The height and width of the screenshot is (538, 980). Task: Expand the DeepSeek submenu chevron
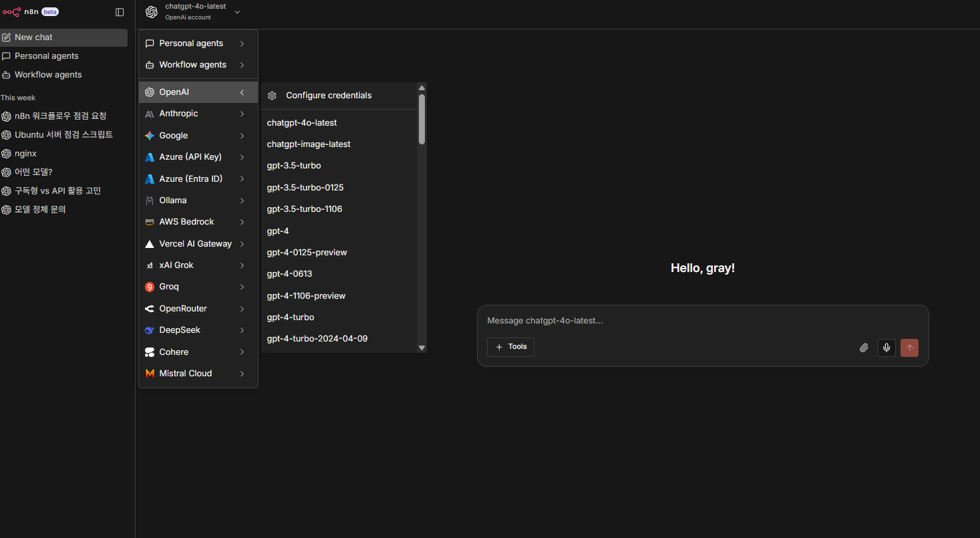point(242,330)
